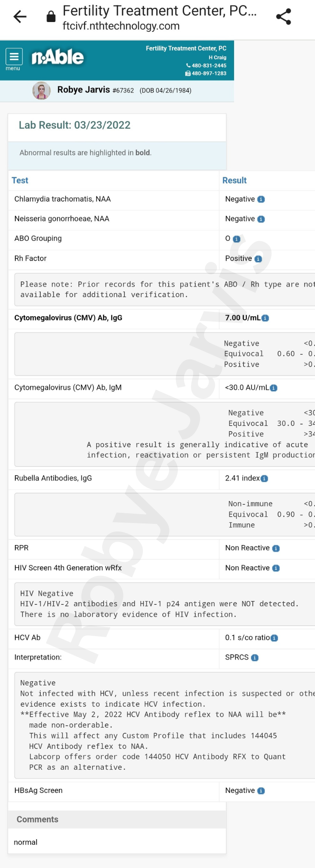Tap the padlock site security icon

coord(51,17)
